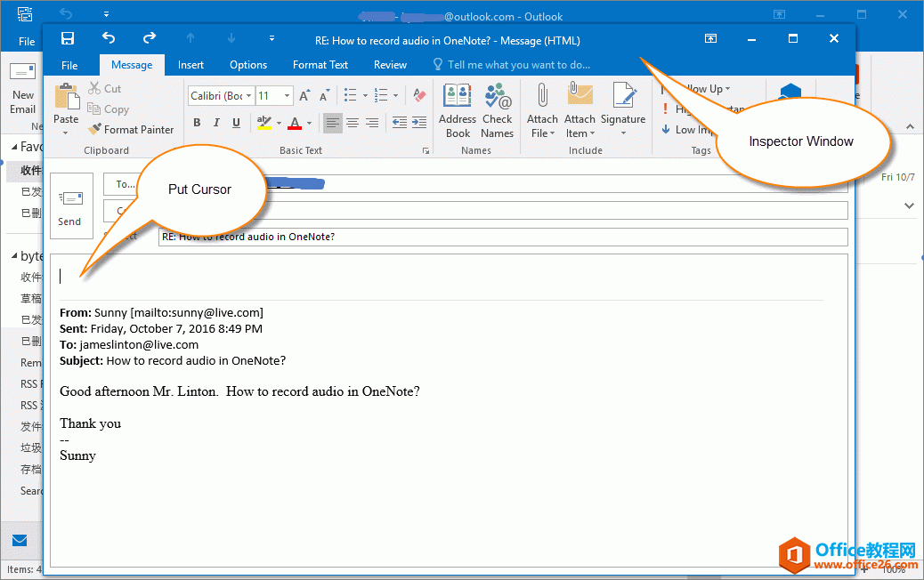Viewport: 924px width, 580px height.
Task: Collapse the byte account folder tree
Action: 15,256
